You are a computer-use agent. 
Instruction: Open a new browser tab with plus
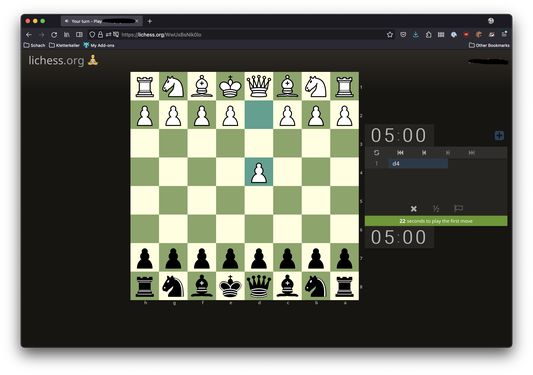[150, 21]
